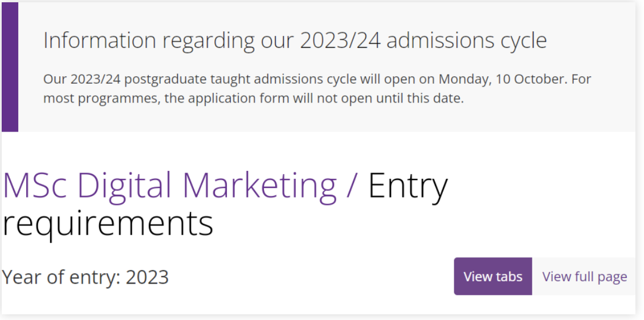Click the word Entry in the page heading

click(x=408, y=186)
